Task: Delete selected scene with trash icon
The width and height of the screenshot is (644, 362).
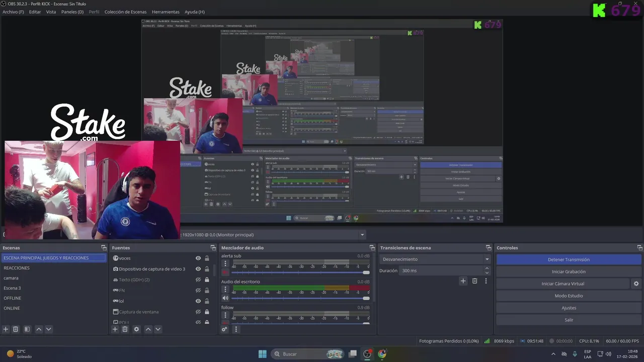Action: (x=16, y=329)
